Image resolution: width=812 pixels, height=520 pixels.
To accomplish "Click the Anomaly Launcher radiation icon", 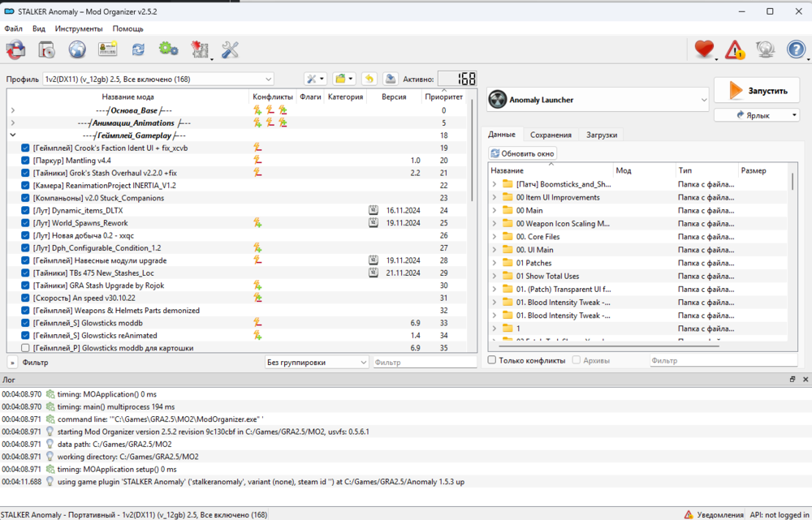I will tap(497, 99).
